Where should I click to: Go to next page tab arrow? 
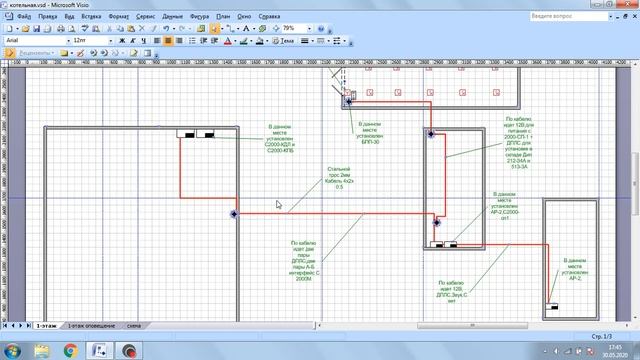coord(20,325)
